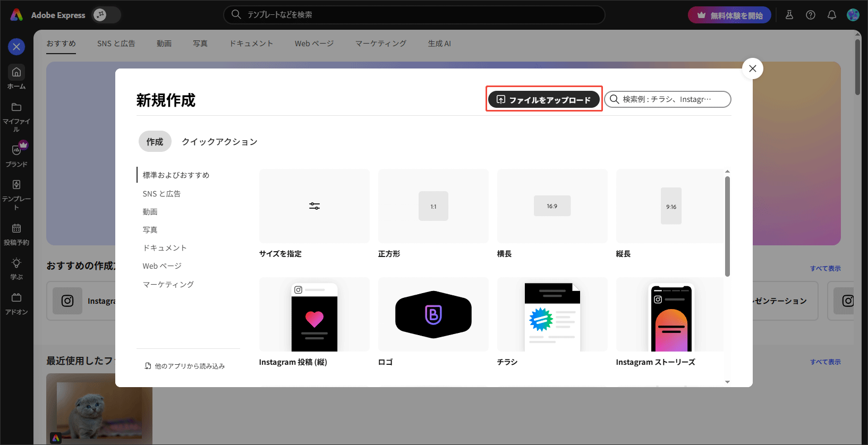Open the help question mark icon
The width and height of the screenshot is (868, 445).
[x=811, y=15]
